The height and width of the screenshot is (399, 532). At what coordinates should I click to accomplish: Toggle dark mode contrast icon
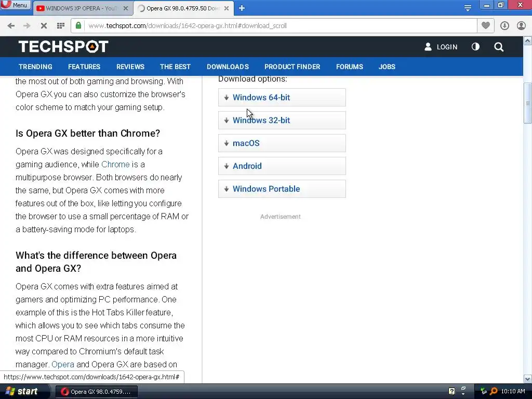click(475, 46)
